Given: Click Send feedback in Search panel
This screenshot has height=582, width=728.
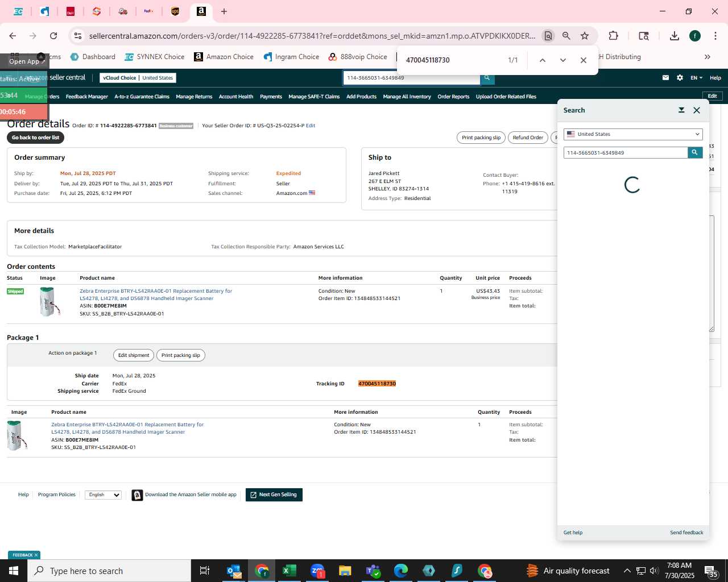Looking at the screenshot, I should [x=686, y=533].
